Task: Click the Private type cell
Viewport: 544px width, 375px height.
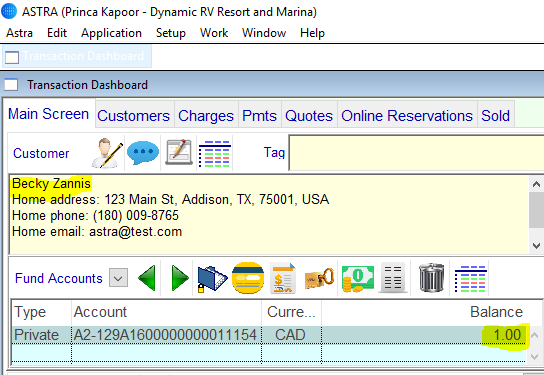Action: coord(41,335)
